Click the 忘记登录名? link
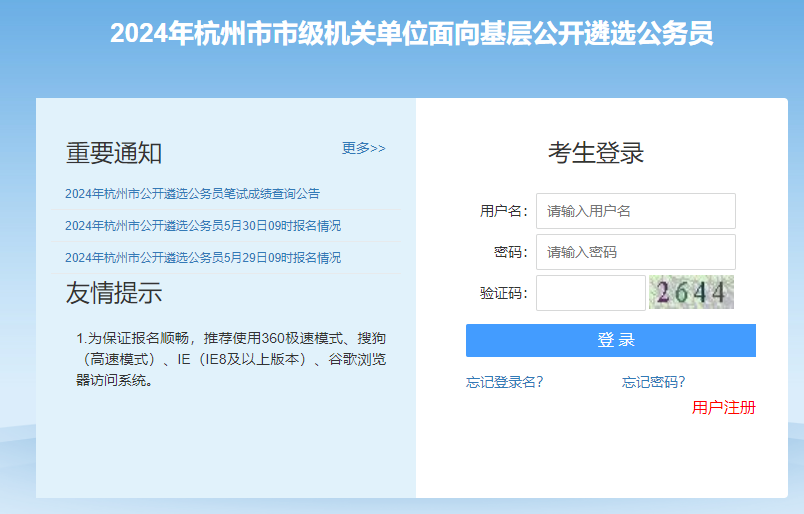Screen dimensions: 804x514 click(505, 382)
